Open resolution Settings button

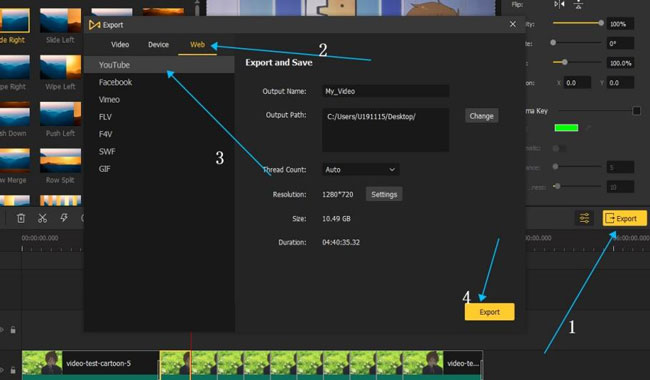click(384, 194)
